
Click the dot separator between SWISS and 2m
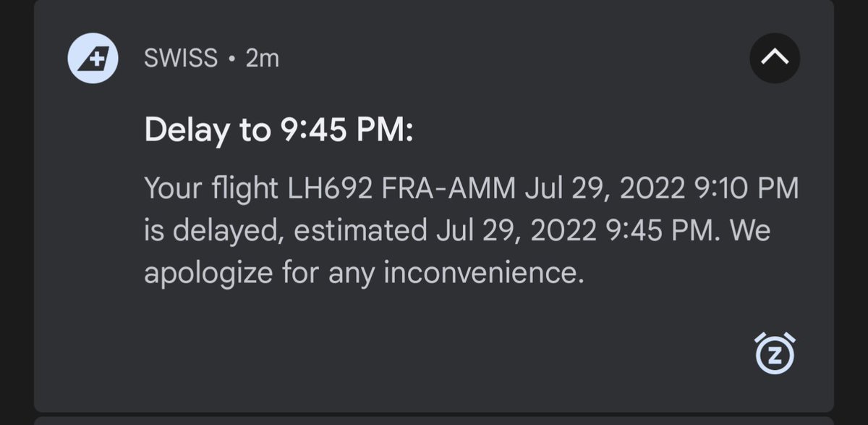point(231,59)
